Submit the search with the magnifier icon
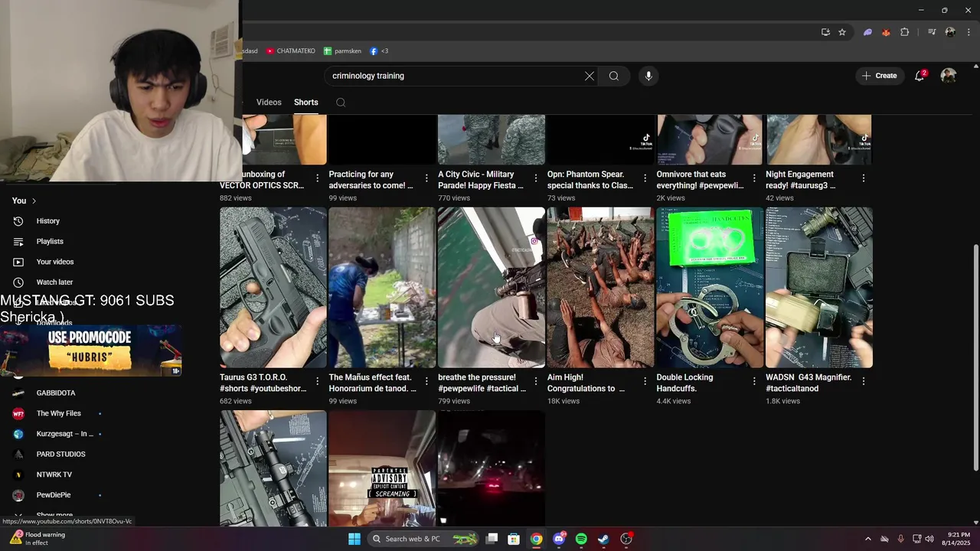The height and width of the screenshot is (551, 980). pos(614,76)
